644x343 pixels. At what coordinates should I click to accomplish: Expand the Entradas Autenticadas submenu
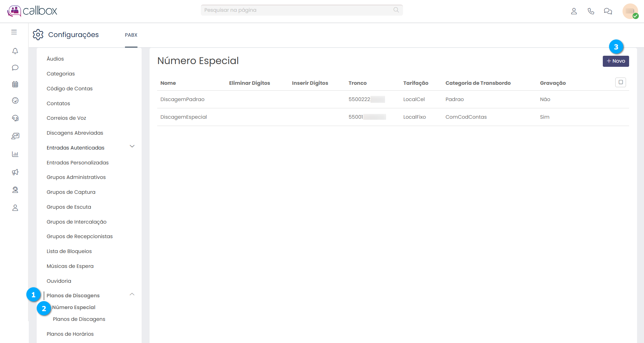(x=132, y=146)
